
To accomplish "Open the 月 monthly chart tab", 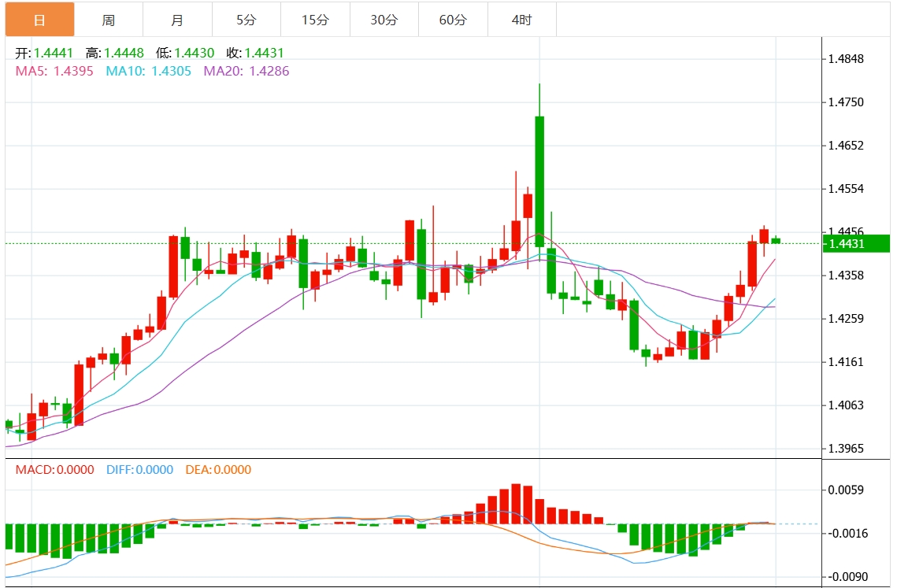I will (177, 20).
